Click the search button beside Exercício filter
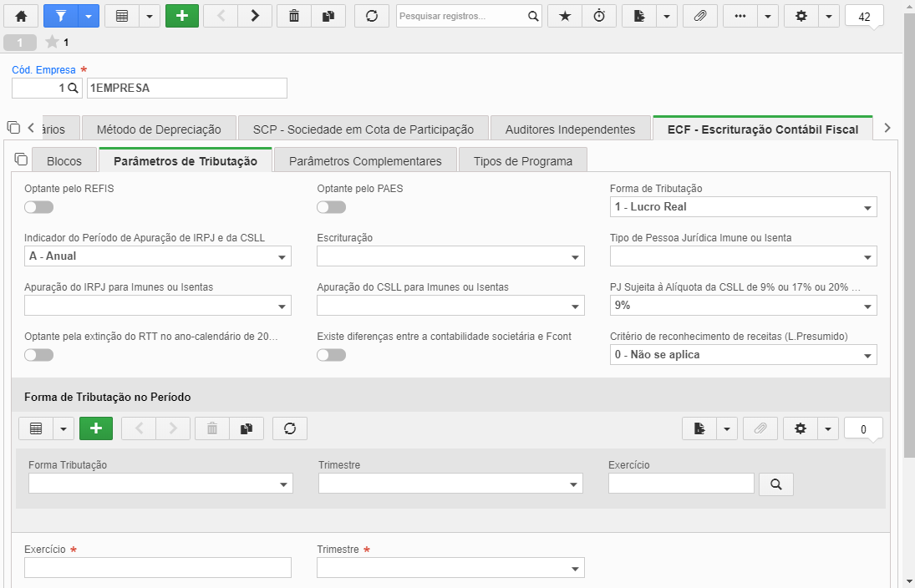915x588 pixels. tap(776, 484)
